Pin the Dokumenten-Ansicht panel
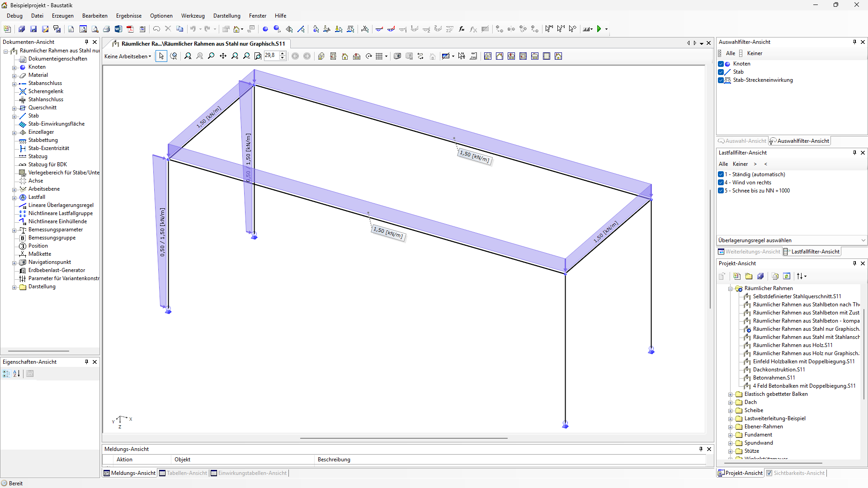 coord(86,42)
